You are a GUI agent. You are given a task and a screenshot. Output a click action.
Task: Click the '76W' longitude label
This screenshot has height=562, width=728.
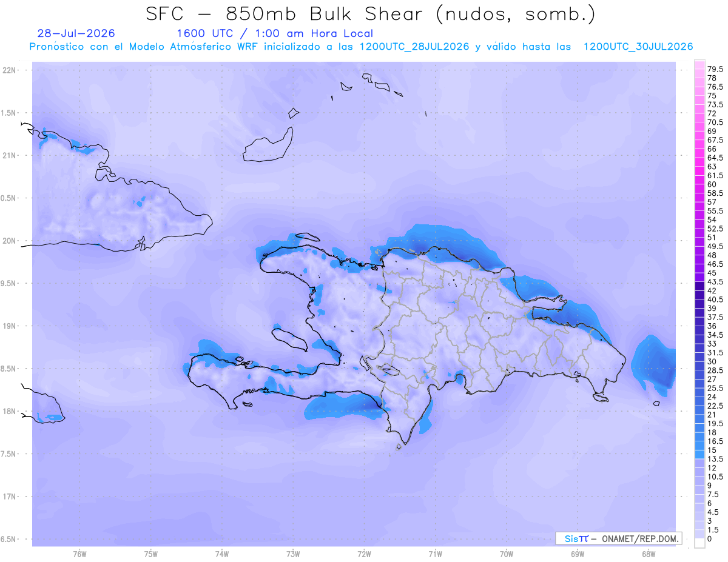pos(79,554)
